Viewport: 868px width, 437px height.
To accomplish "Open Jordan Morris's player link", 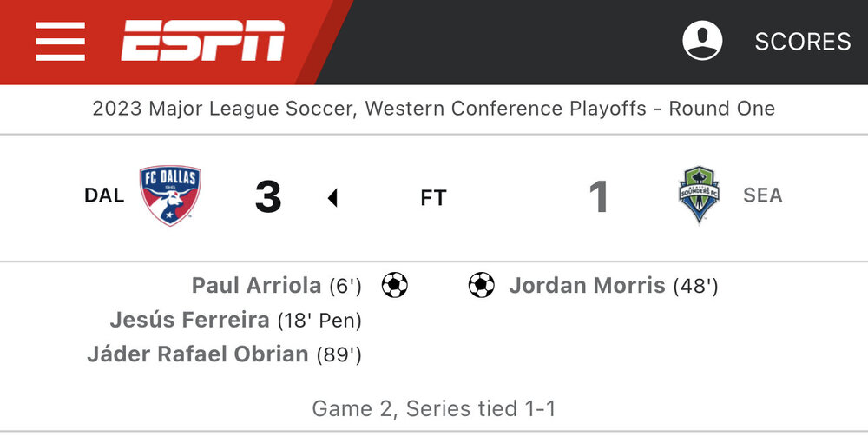I will click(x=587, y=286).
